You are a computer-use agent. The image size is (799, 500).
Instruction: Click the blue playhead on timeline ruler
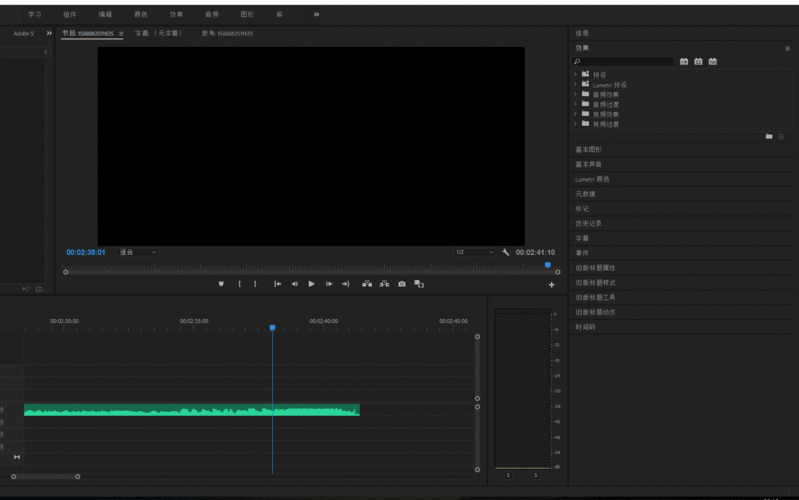(272, 328)
